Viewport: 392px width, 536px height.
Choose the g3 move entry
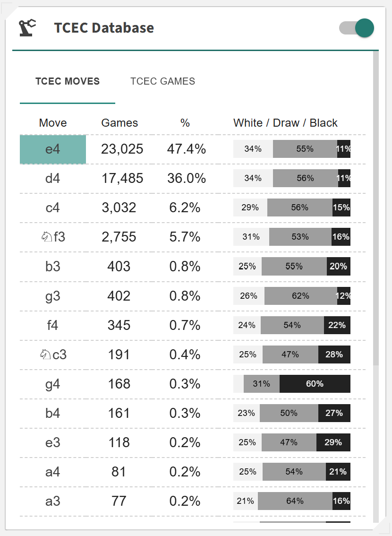(53, 296)
